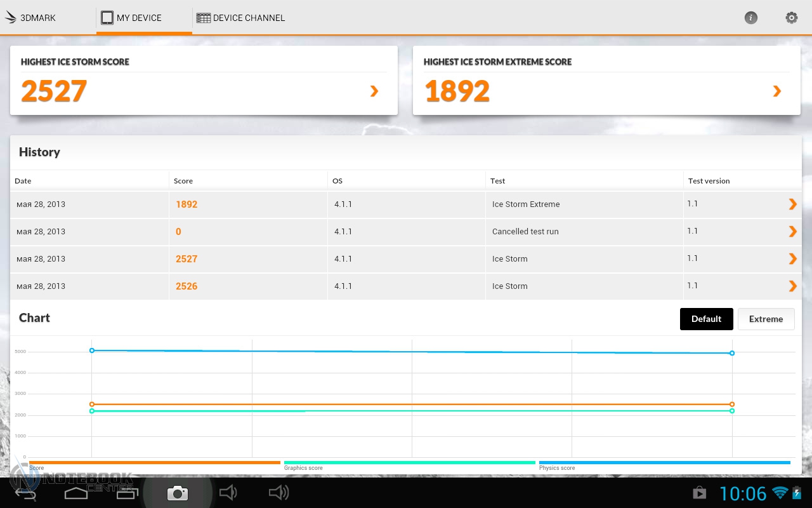Tap the volume up speaker icon
This screenshot has height=508, width=812.
coord(278,493)
